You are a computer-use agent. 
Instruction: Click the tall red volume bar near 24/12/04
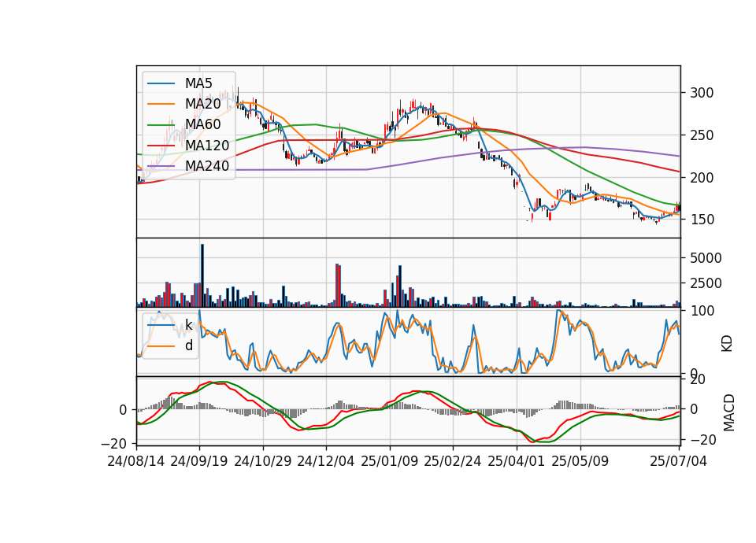338,285
